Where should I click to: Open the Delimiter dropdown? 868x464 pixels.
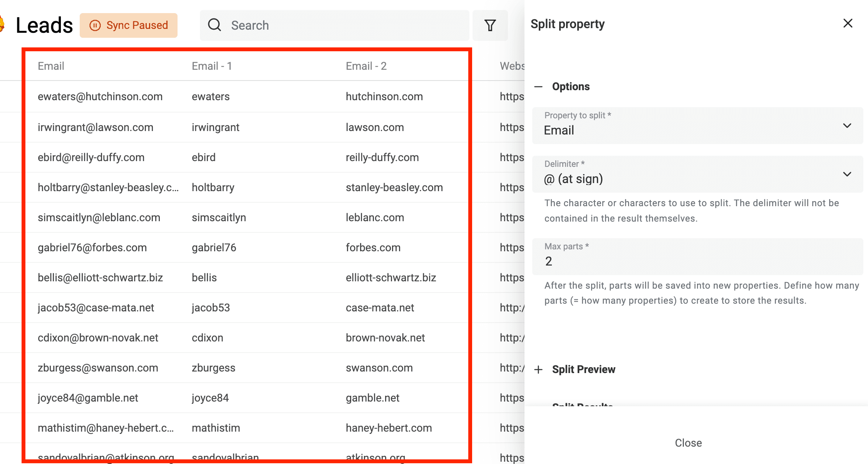pos(697,174)
